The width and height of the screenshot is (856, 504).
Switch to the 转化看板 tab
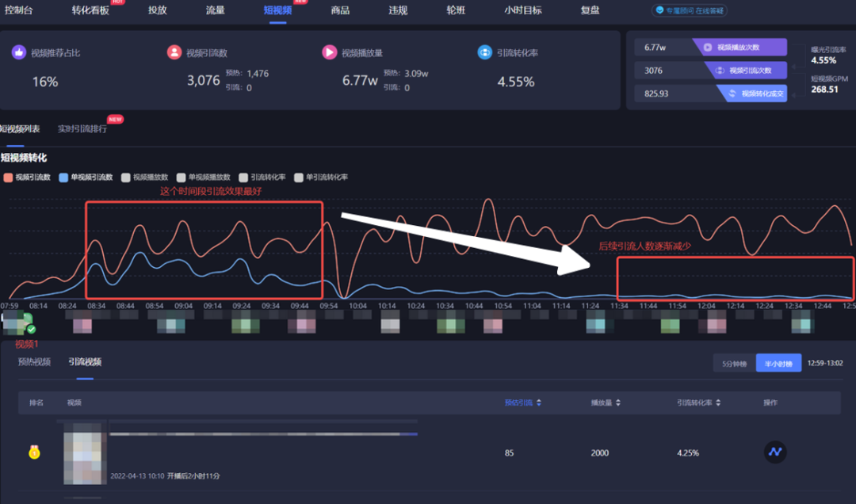click(90, 10)
